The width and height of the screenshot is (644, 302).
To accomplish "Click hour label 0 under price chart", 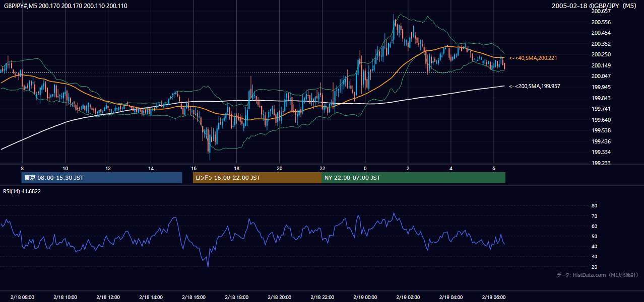I will pos(365,168).
